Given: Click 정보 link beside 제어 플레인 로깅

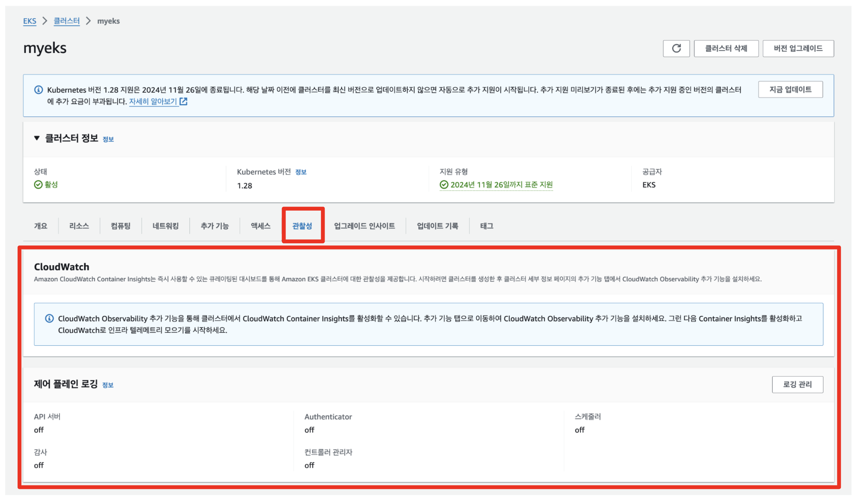Looking at the screenshot, I should 108,385.
